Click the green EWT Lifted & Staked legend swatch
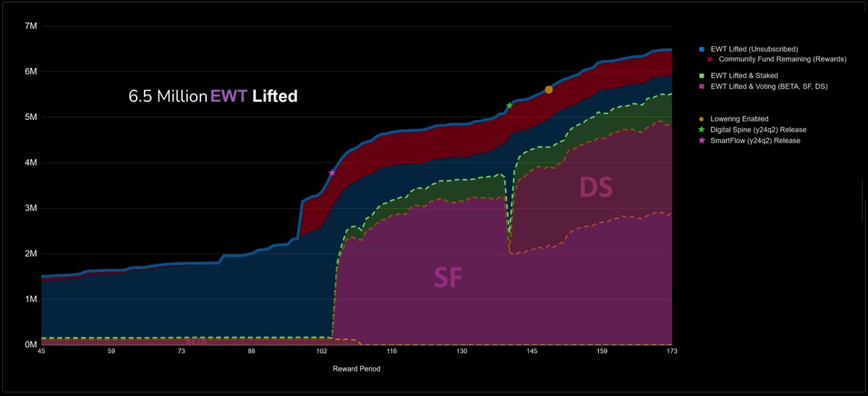 click(702, 75)
